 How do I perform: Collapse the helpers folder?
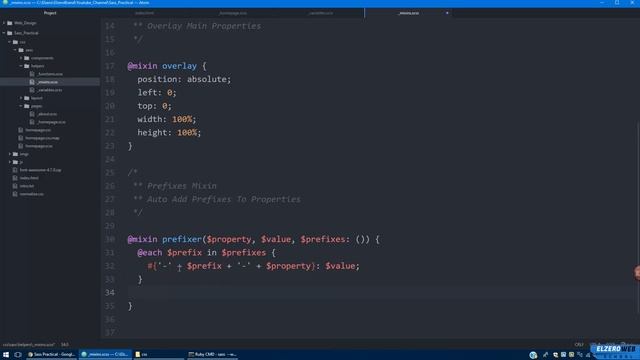(x=21, y=66)
